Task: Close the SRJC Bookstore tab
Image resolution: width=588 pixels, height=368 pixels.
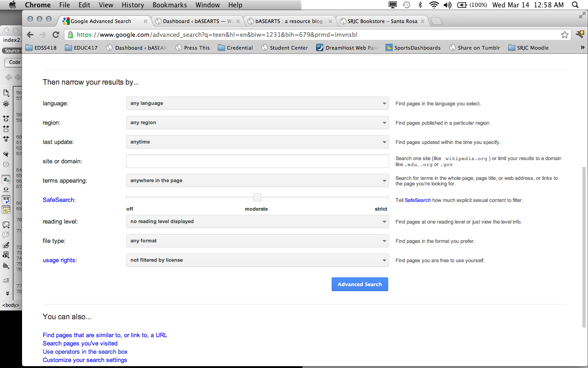Action: point(423,21)
